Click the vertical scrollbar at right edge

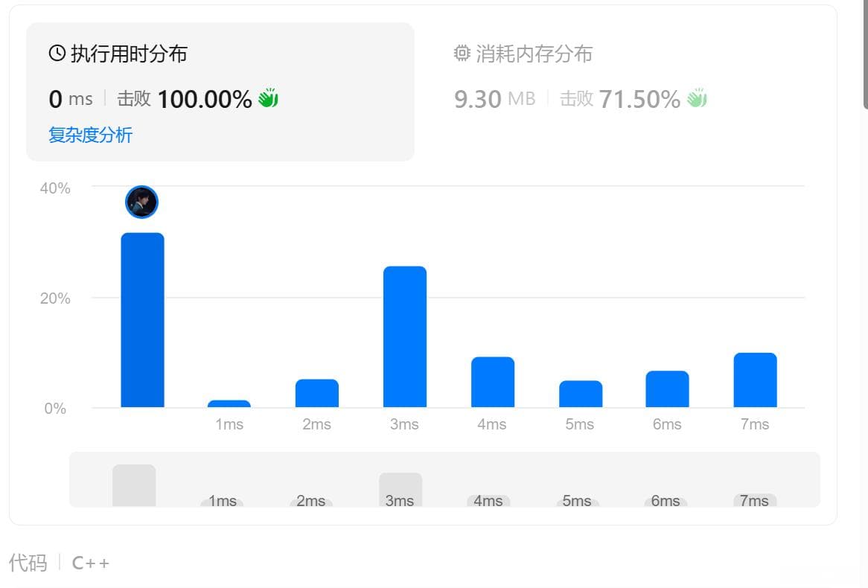pyautogui.click(x=865, y=54)
